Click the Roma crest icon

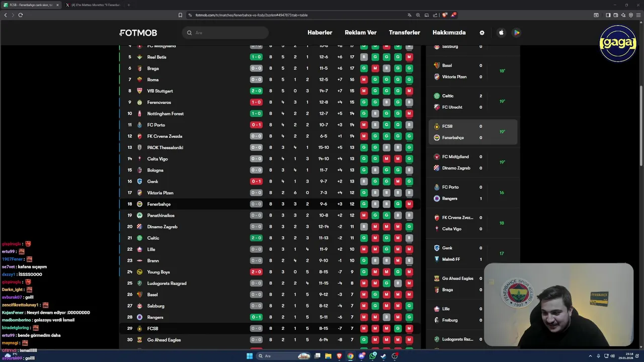140,80
